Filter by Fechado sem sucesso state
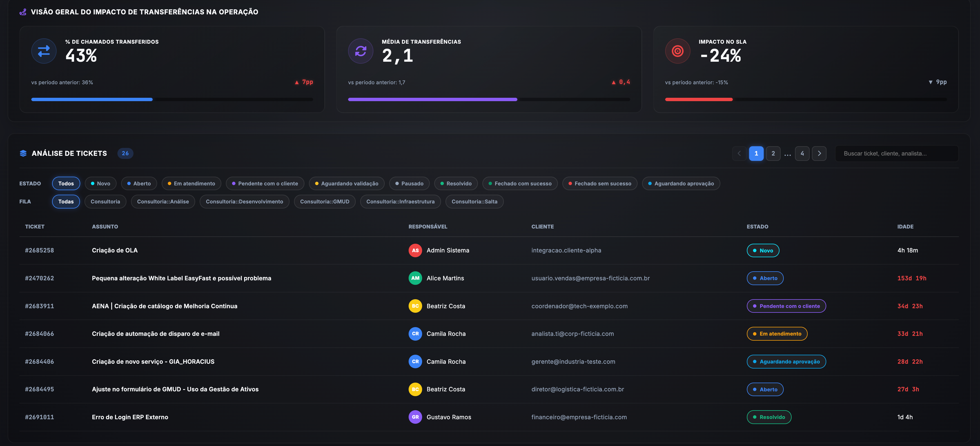Image resolution: width=980 pixels, height=446 pixels. coord(600,183)
